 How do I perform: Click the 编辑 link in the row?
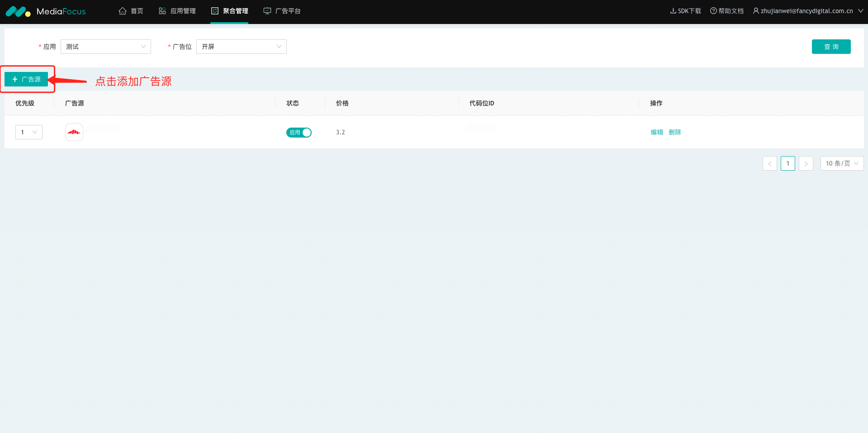(656, 132)
